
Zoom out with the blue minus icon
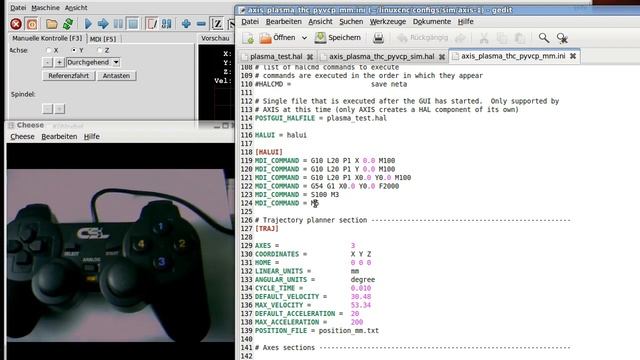pos(201,24)
